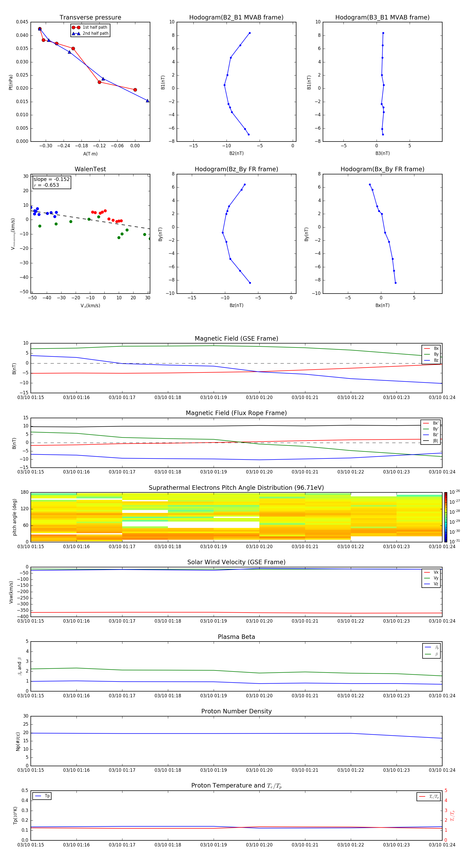Select the Te/Tp legend entry
This screenshot has height=868, width=473.
[429, 796]
